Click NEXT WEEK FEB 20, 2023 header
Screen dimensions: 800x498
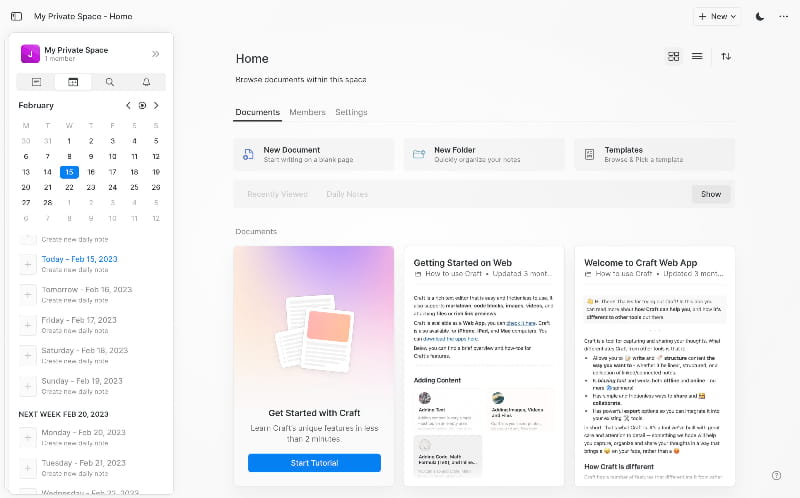point(63,414)
